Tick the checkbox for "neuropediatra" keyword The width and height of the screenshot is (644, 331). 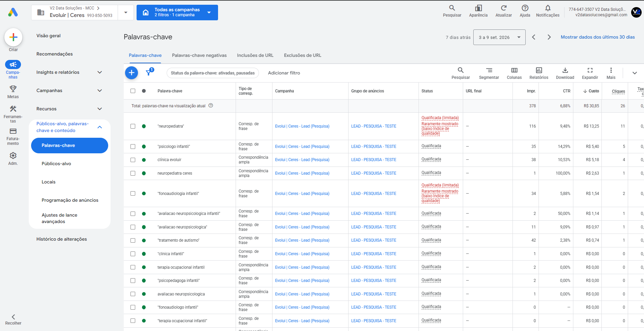tap(133, 126)
